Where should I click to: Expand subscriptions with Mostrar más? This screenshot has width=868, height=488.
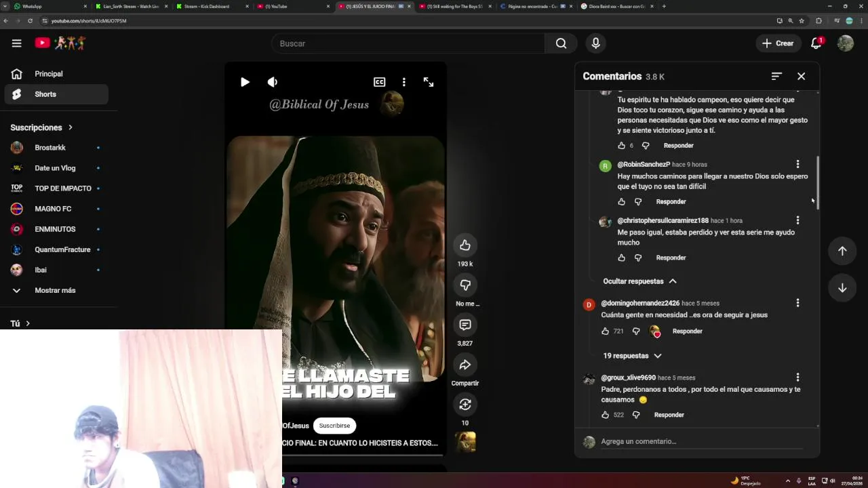(56, 290)
